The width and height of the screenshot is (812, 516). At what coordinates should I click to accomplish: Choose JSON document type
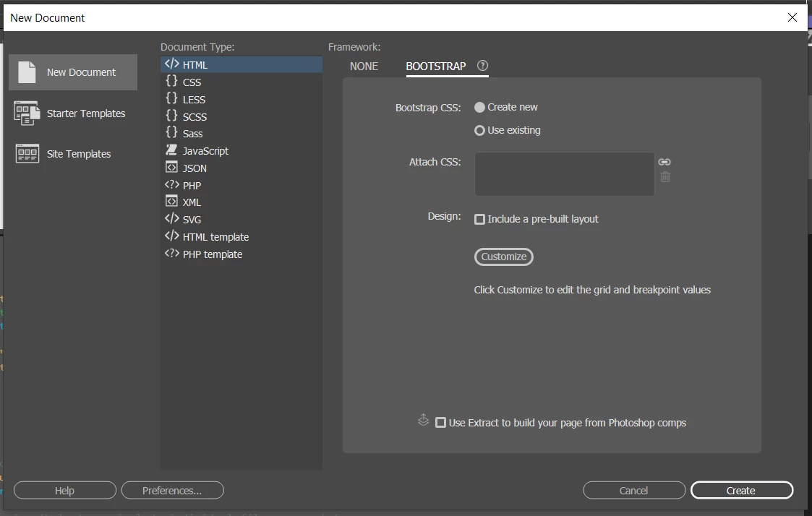coord(242,168)
